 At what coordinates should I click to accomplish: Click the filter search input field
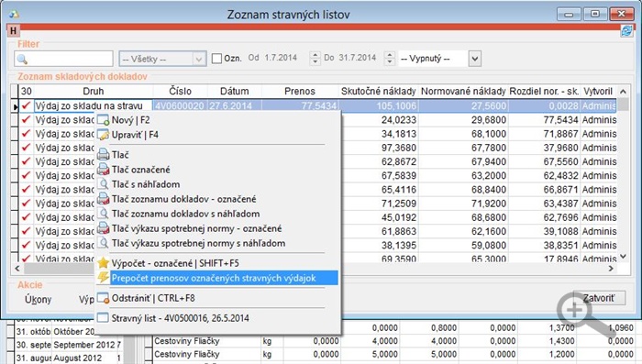point(63,59)
